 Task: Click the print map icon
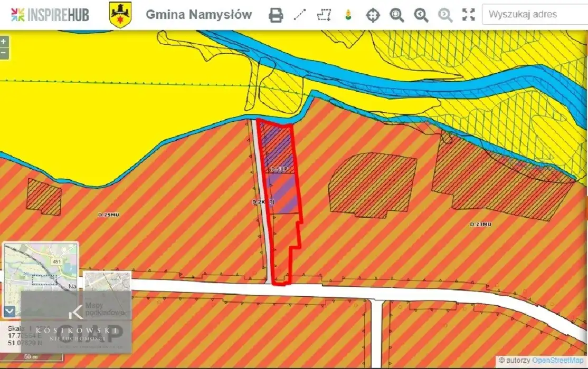click(x=276, y=15)
